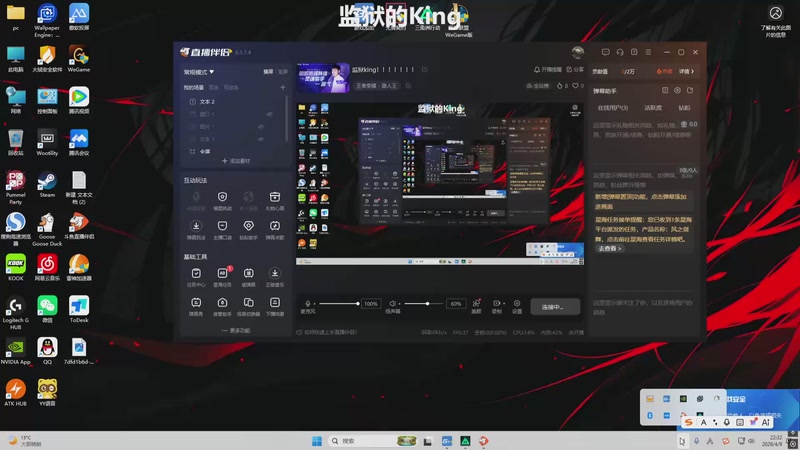Screen dimensions: 800x450
Task: Open the 房管助手 tool
Action: point(222,306)
